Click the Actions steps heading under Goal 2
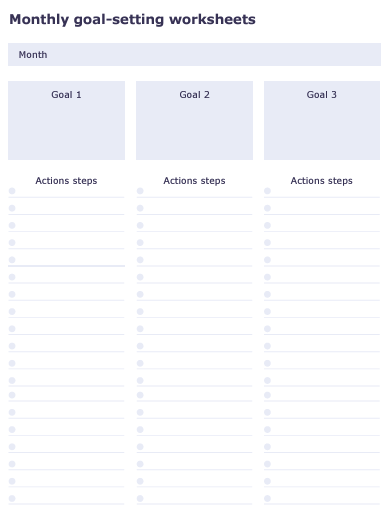Image resolution: width=391 pixels, height=522 pixels. coord(194,181)
